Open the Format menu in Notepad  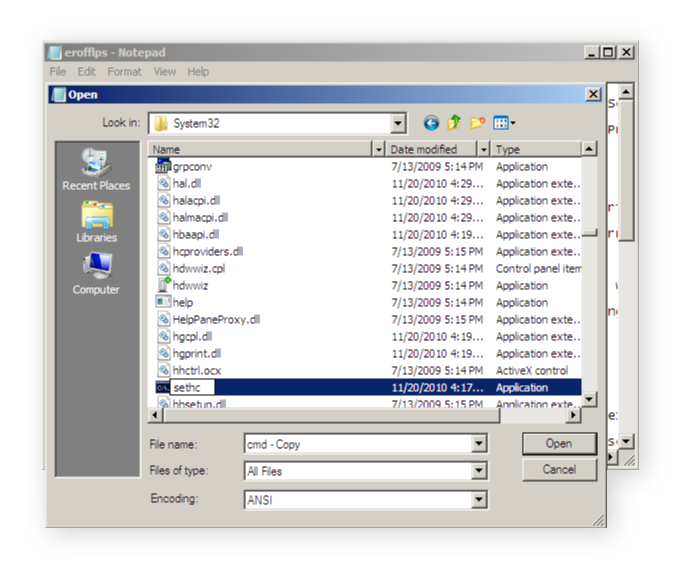coord(124,72)
